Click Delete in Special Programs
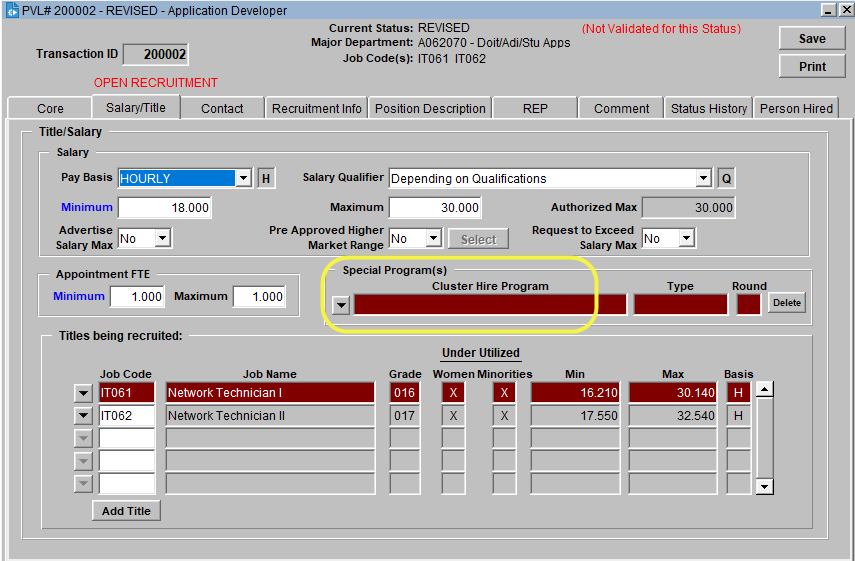855x561 pixels. point(786,303)
